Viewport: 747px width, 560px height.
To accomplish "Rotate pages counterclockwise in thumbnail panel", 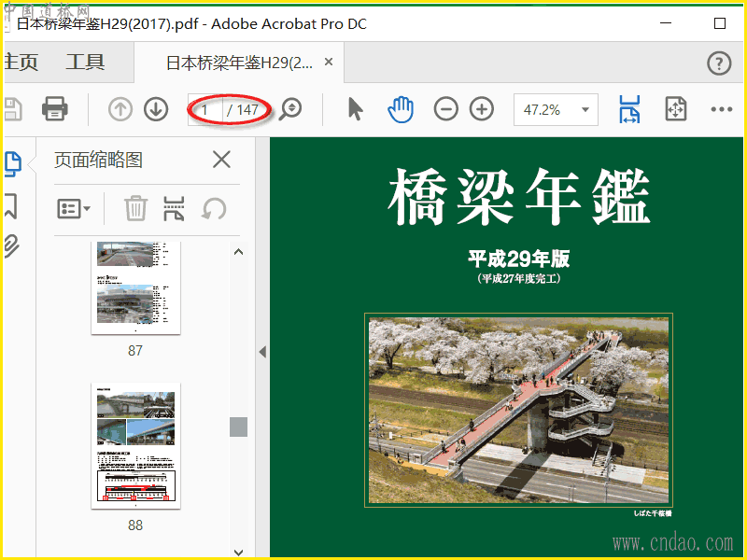I will pyautogui.click(x=214, y=208).
